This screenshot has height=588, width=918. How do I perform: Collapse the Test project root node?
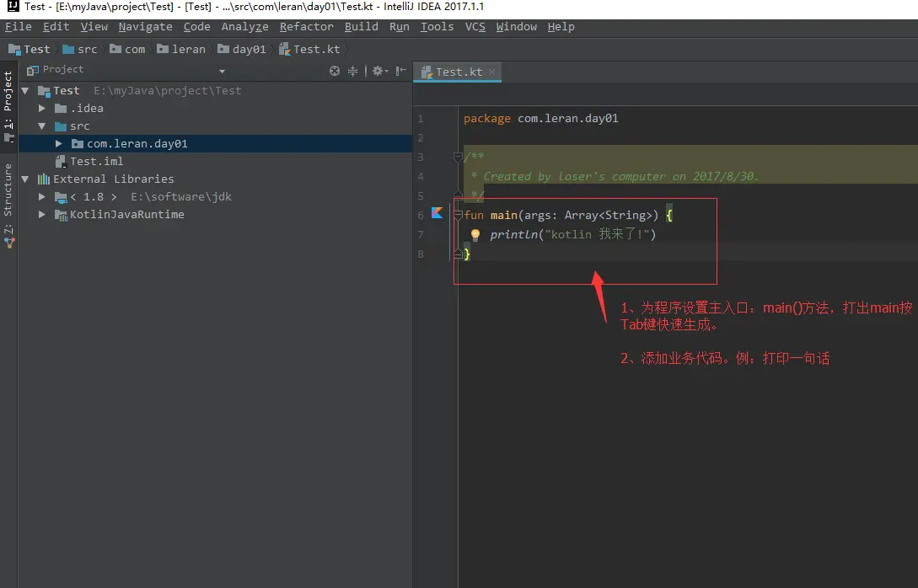(25, 91)
